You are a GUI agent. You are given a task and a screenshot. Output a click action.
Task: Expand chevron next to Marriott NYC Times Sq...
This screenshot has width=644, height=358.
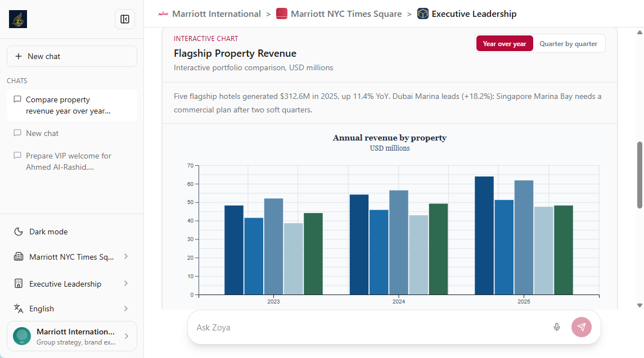[x=126, y=257]
